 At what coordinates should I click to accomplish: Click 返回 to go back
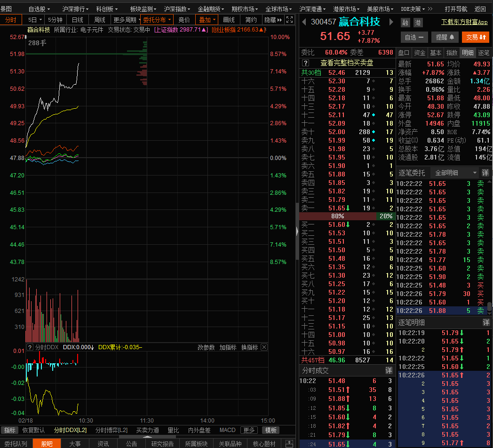(480, 9)
